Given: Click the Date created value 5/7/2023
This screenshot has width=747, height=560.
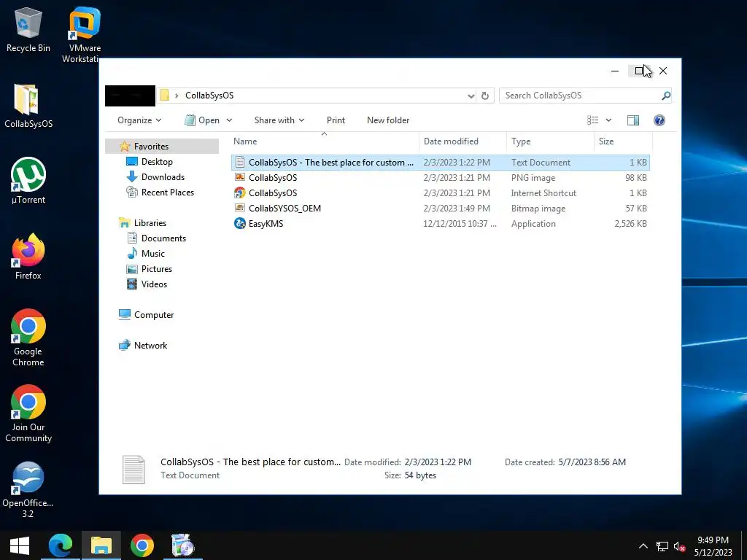Looking at the screenshot, I should [592, 462].
